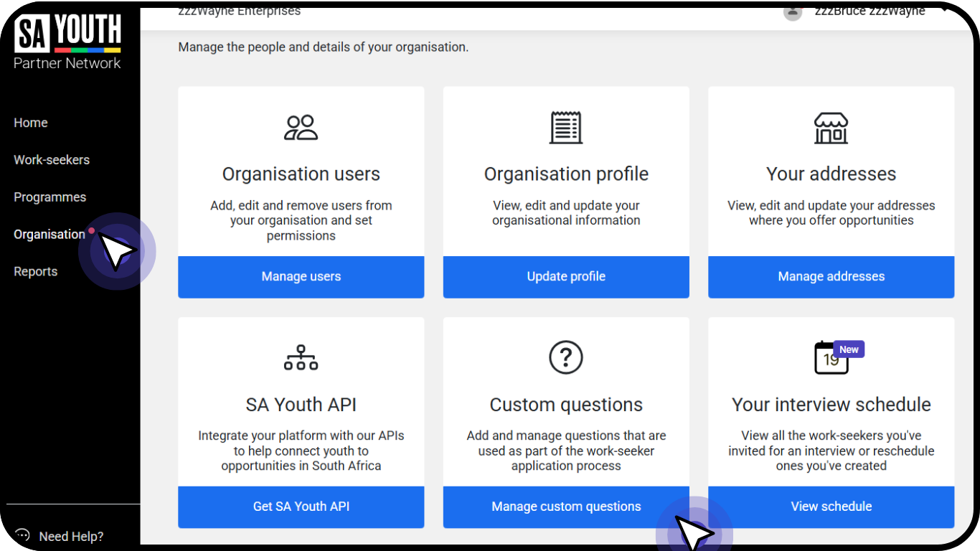Select Home in the sidebar
This screenshot has width=980, height=551.
click(30, 123)
